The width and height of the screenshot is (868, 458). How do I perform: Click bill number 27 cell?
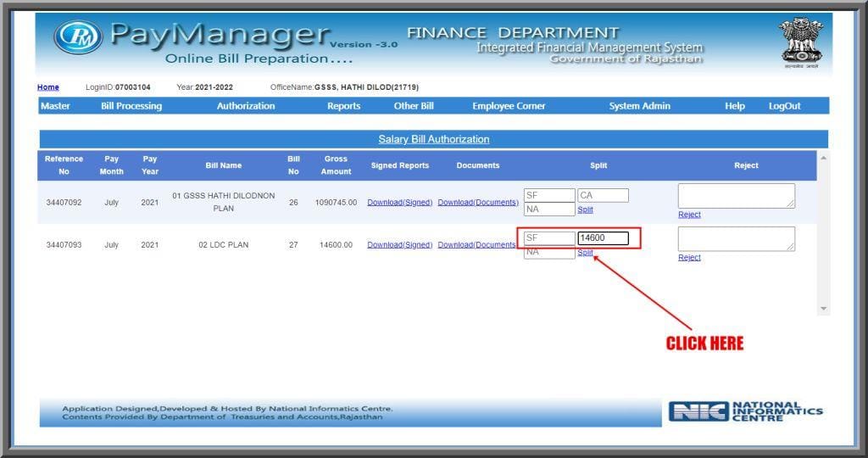293,245
